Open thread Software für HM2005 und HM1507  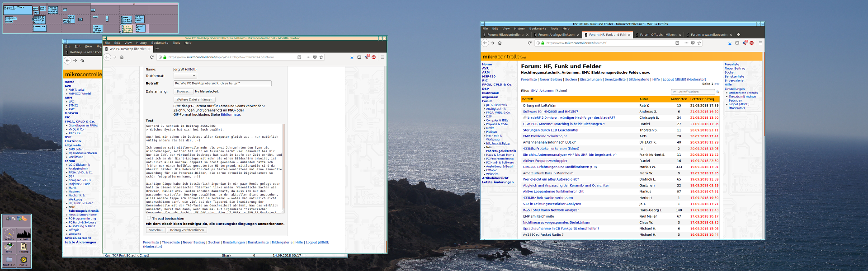coord(550,112)
